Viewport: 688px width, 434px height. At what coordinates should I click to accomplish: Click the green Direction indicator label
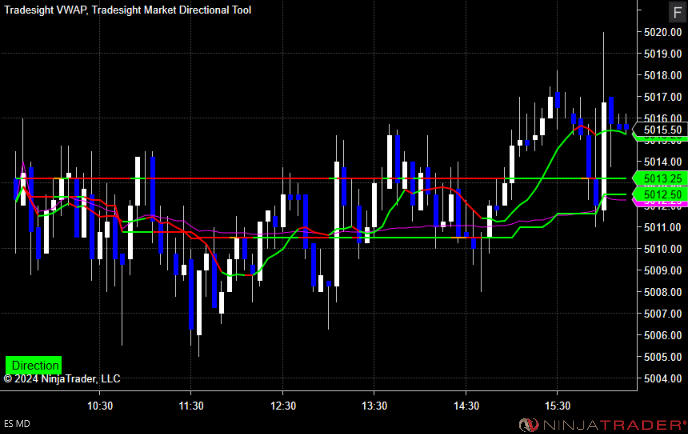(33, 365)
